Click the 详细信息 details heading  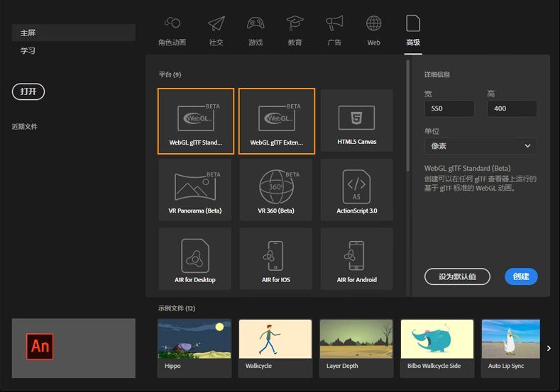[x=437, y=74]
